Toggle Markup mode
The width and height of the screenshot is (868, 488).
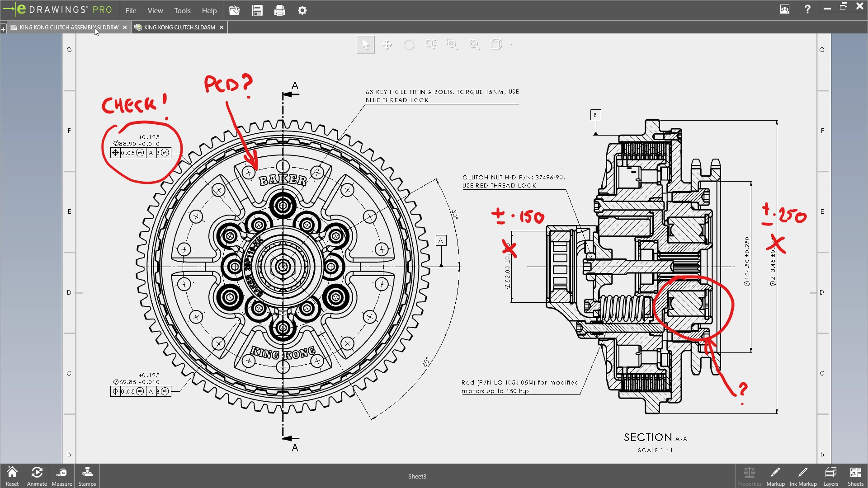click(776, 475)
